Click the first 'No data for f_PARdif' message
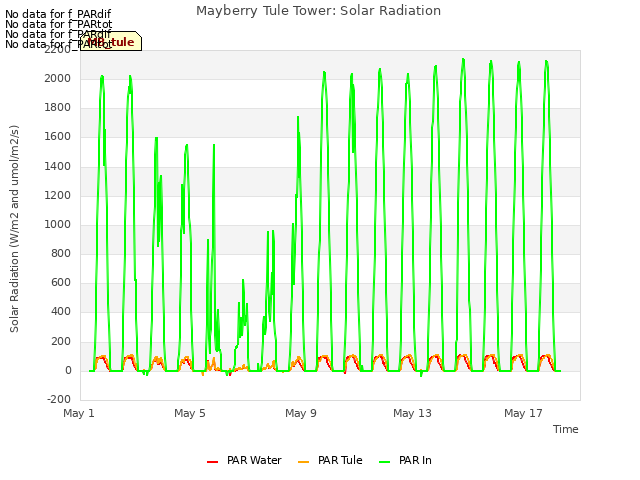 [58, 14]
